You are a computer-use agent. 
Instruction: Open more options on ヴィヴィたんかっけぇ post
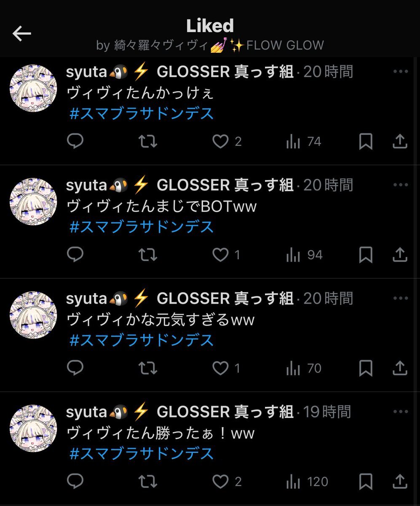tap(400, 72)
